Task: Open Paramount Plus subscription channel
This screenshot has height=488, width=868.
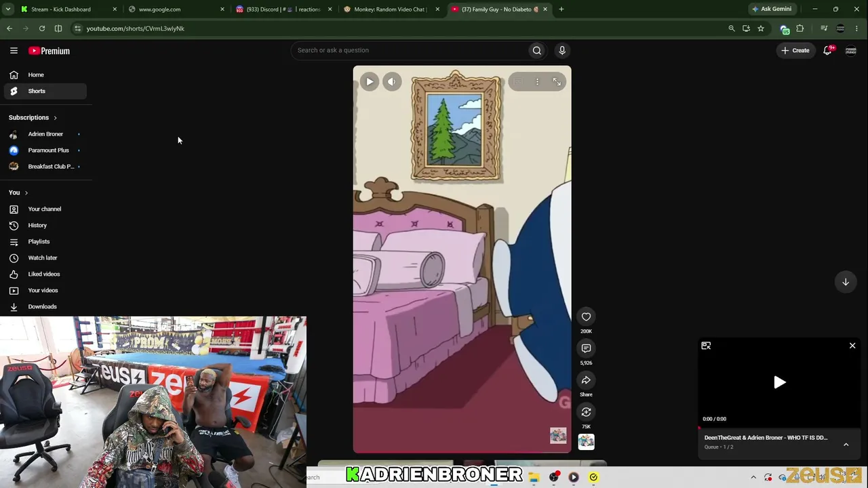Action: pyautogui.click(x=45, y=150)
